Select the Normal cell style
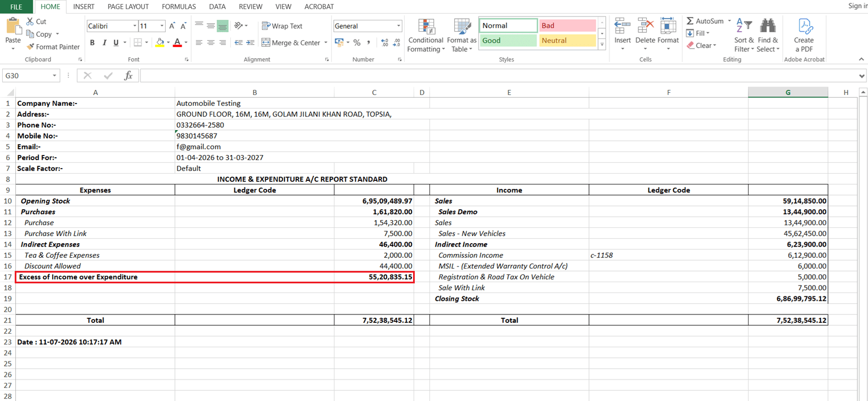 coord(508,25)
